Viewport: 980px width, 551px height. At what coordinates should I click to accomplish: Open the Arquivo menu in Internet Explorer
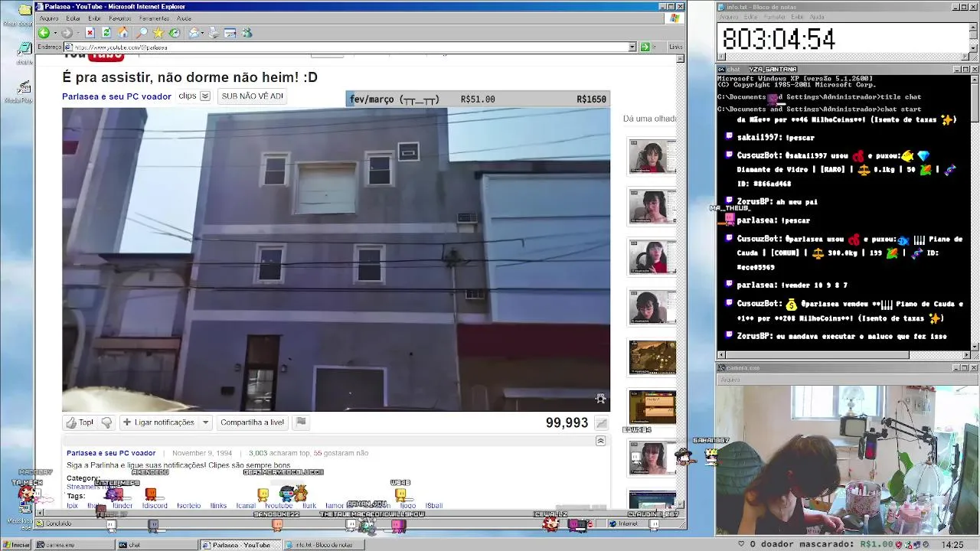[49, 18]
